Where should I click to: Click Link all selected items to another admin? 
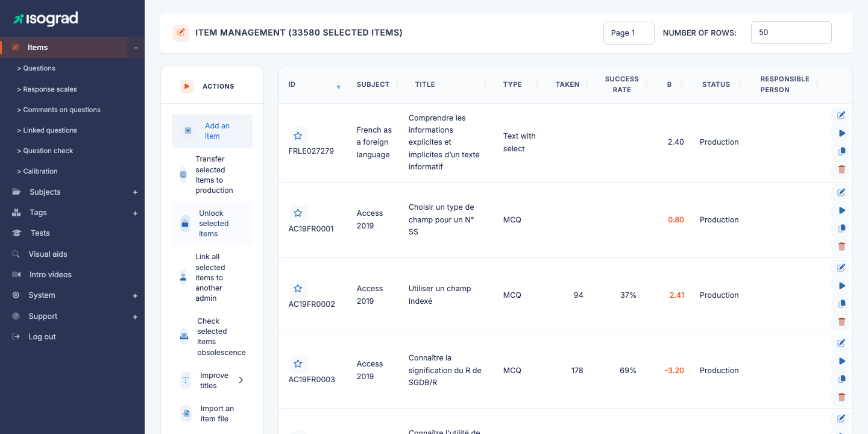212,277
